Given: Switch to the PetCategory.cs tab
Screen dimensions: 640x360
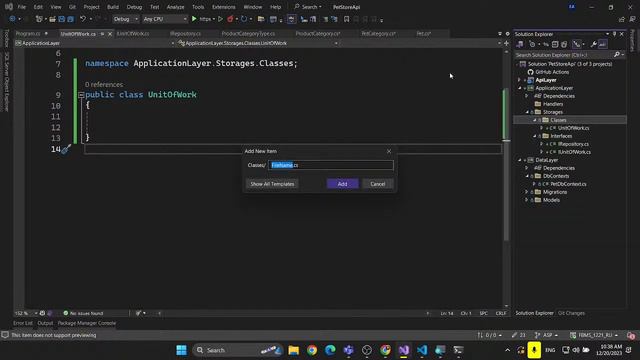Looking at the screenshot, I should 378,33.
